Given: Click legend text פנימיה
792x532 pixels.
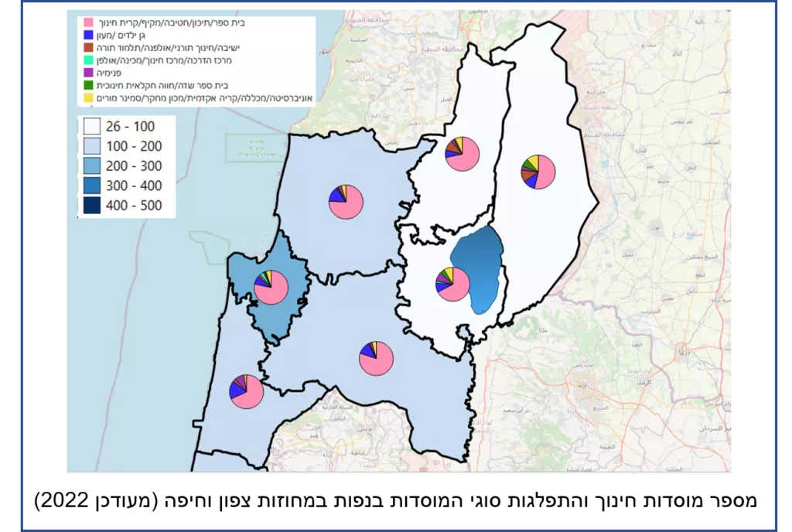Looking at the screenshot, I should coord(109,73).
